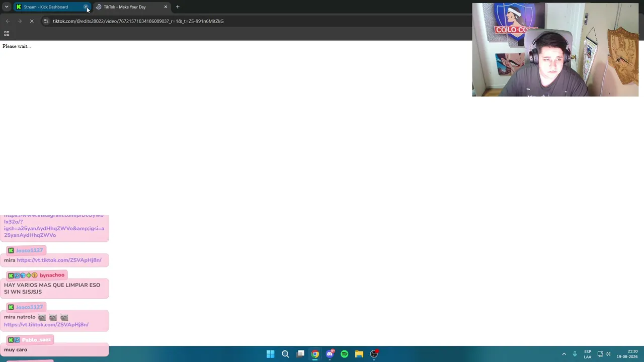Open the tab search dropdown arrow
The image size is (644, 362).
click(7, 7)
